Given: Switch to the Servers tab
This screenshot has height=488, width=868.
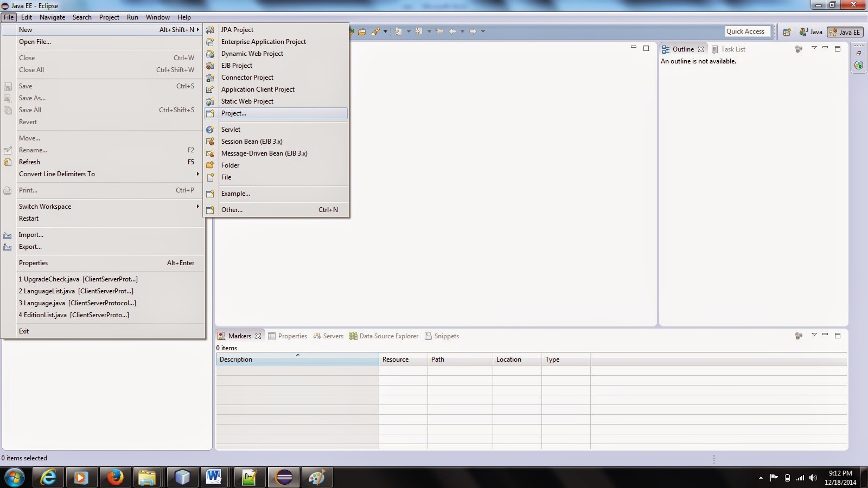Looking at the screenshot, I should coord(328,336).
